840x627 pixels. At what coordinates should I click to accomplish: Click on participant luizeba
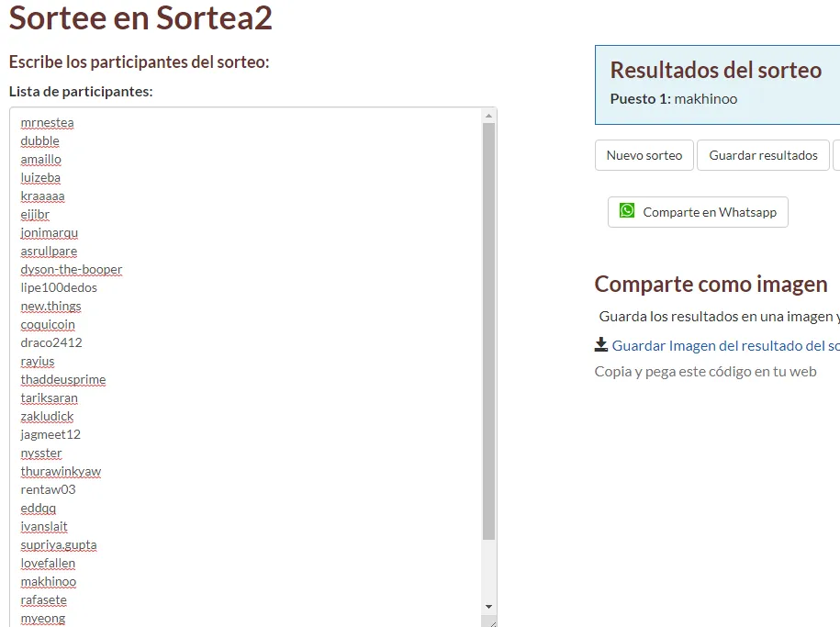(x=40, y=177)
